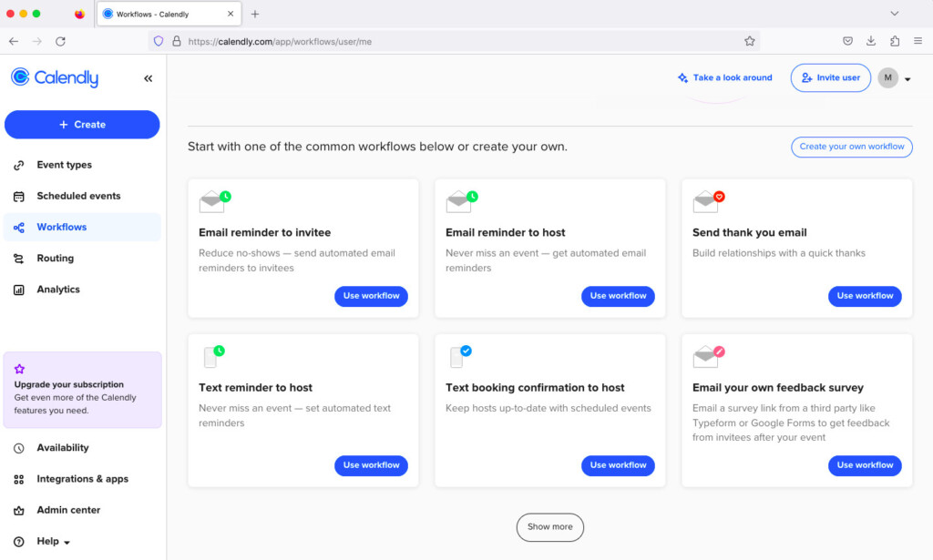Click Create your own workflow button
933x560 pixels.
coord(851,147)
